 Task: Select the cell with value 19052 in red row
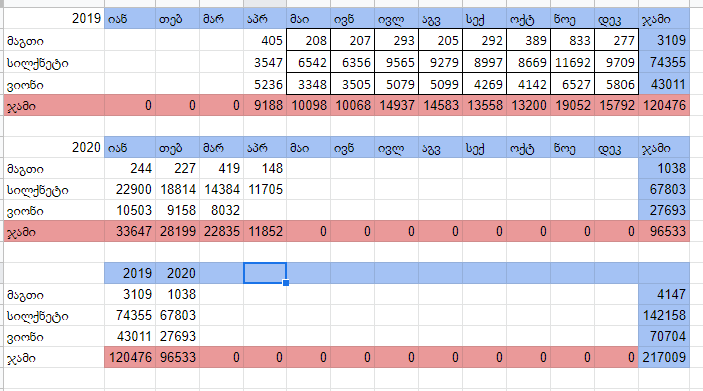pos(573,106)
